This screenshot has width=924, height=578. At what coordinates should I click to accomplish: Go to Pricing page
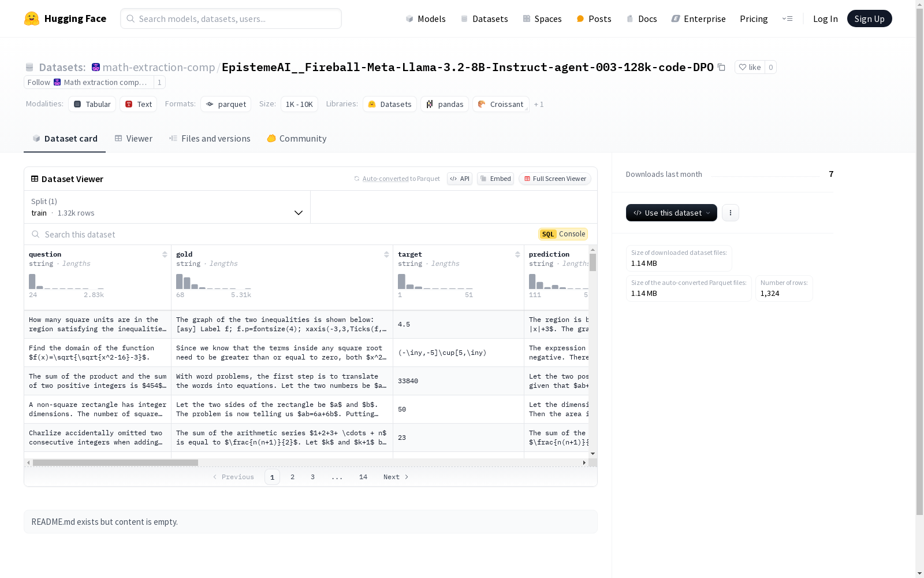754,18
